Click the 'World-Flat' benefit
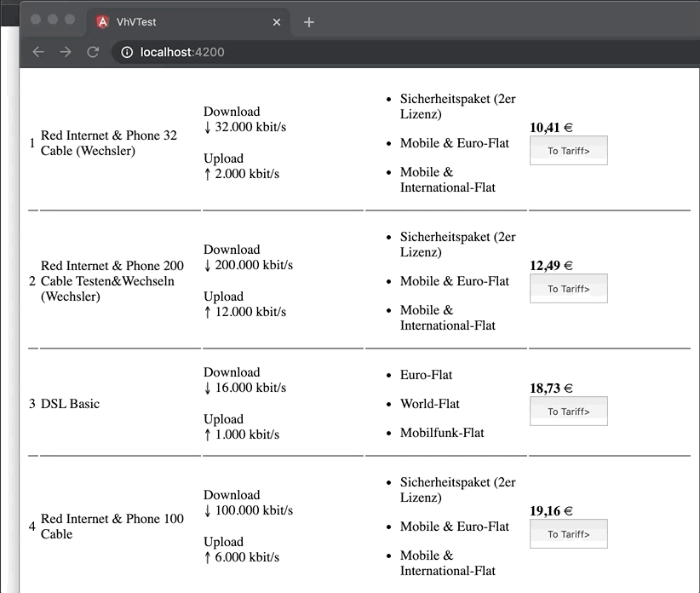The width and height of the screenshot is (700, 593). click(x=429, y=404)
